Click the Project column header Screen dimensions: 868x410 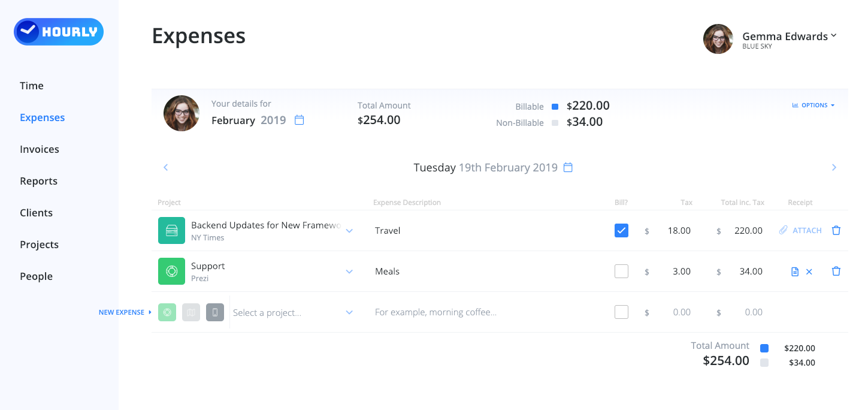click(x=169, y=203)
